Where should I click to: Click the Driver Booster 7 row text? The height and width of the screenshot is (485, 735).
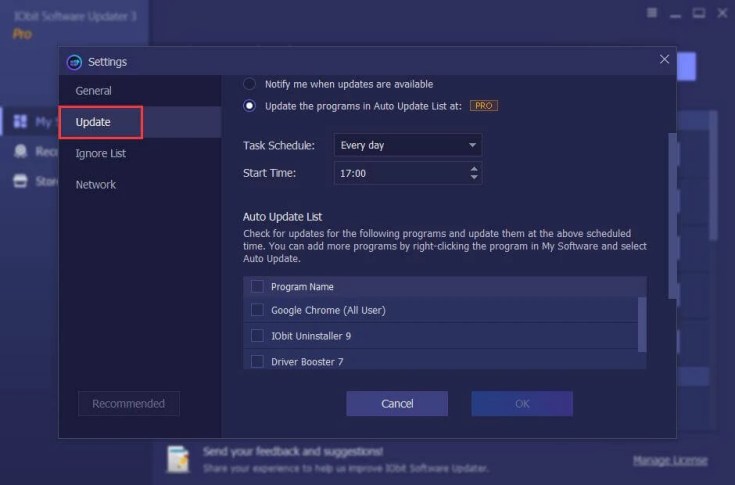coord(307,362)
